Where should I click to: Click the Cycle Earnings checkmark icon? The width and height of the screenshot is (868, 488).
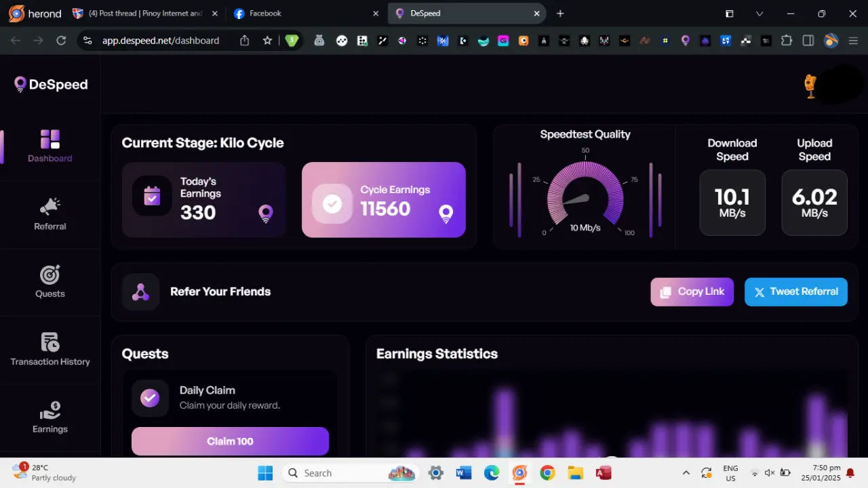point(332,203)
